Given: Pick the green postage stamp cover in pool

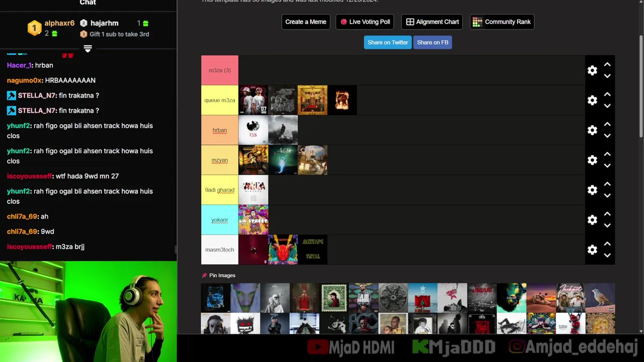Looking at the screenshot, I should coord(334,298).
